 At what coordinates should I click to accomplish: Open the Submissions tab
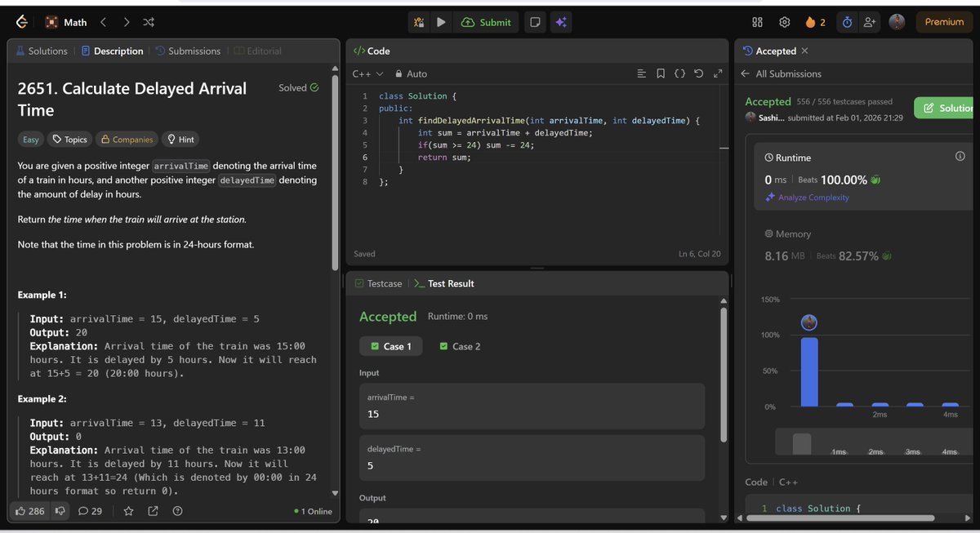189,51
